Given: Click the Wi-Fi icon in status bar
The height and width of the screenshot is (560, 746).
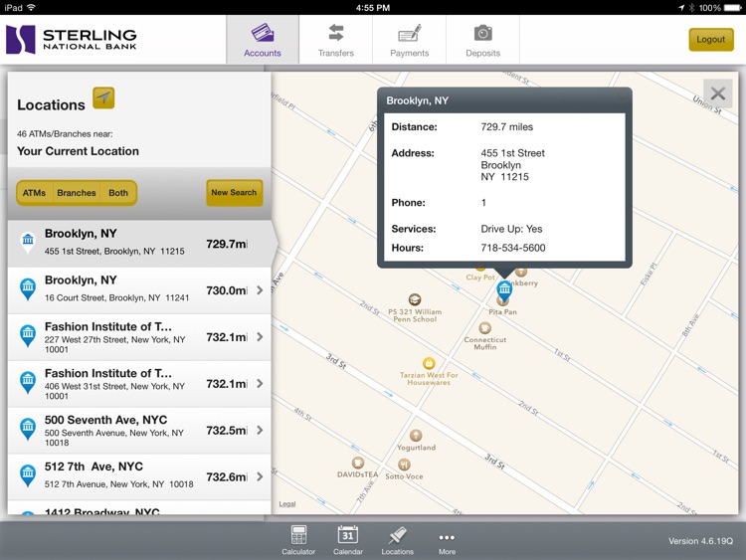Looking at the screenshot, I should click(32, 8).
